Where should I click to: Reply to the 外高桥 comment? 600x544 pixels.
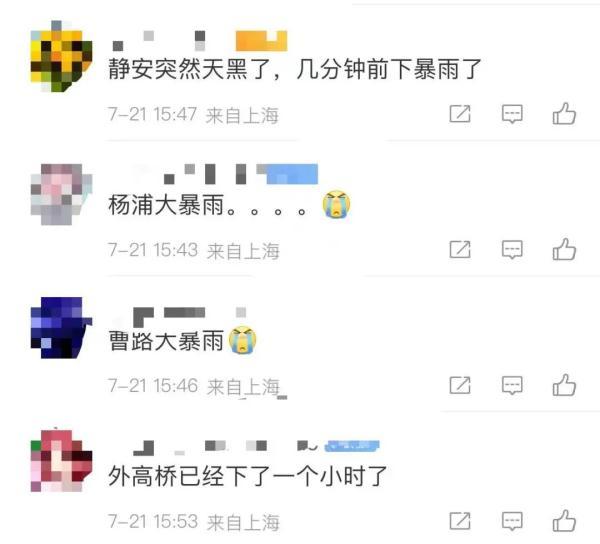click(512, 521)
